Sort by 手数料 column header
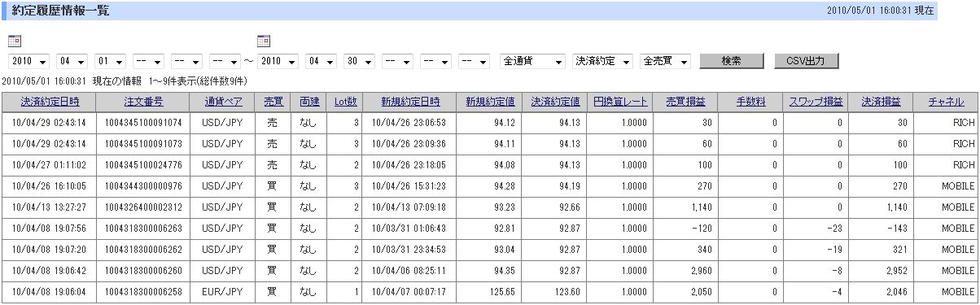 pyautogui.click(x=750, y=102)
